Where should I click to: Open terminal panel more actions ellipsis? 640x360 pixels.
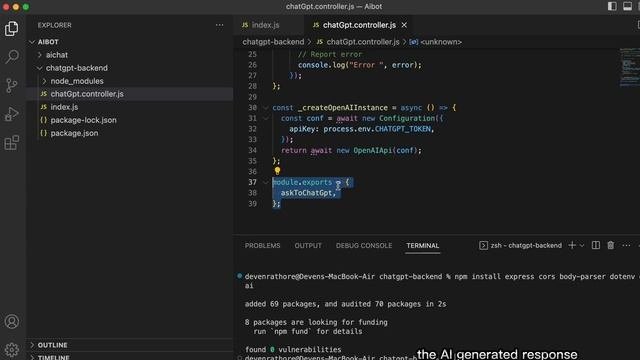626,245
